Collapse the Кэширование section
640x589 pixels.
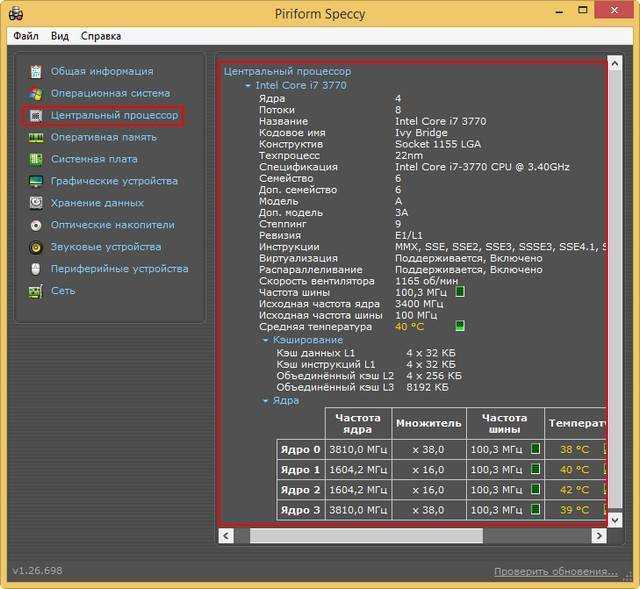265,340
